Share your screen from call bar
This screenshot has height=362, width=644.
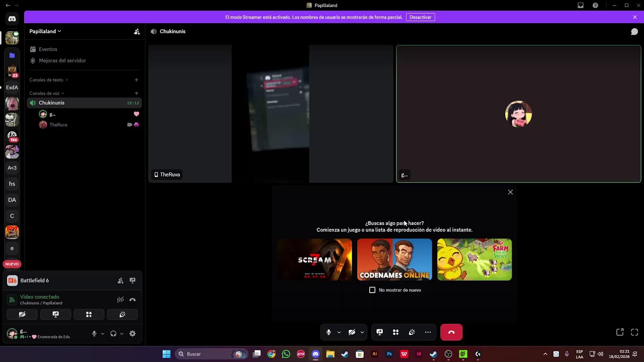[380, 332]
